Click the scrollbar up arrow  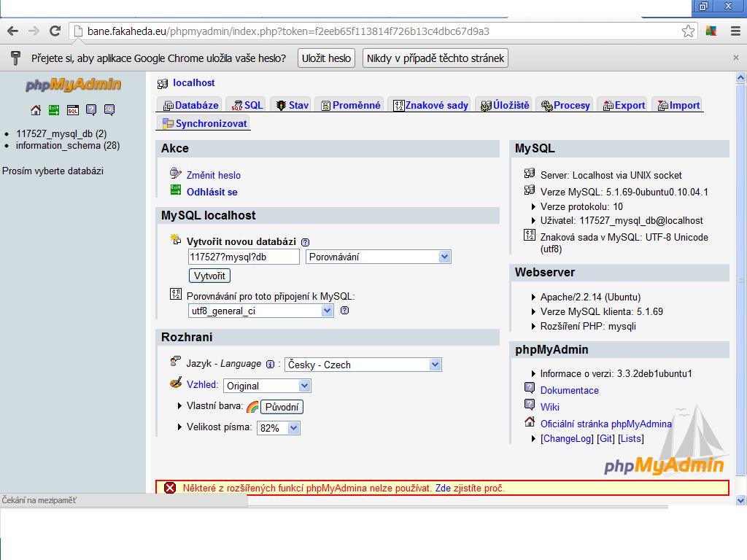point(740,77)
